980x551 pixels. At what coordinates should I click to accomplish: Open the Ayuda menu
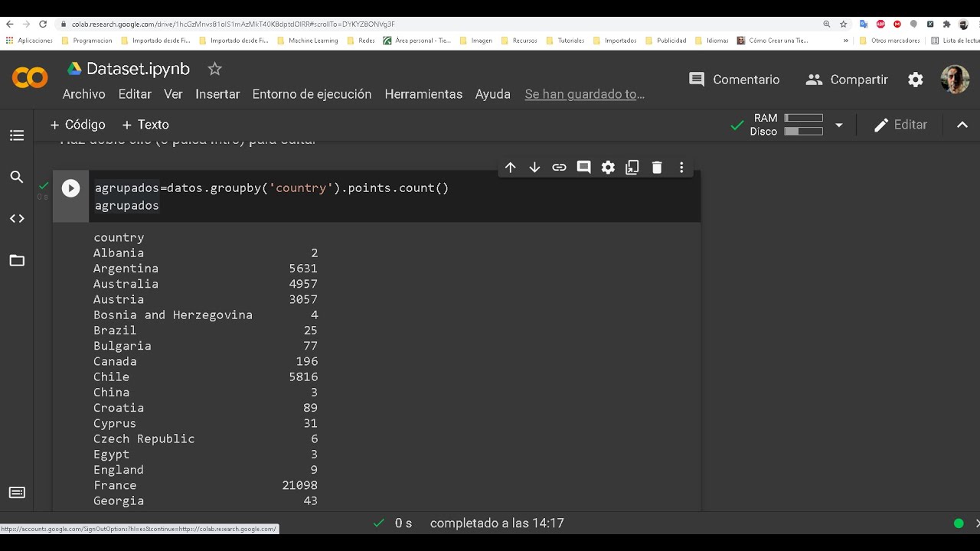(492, 94)
